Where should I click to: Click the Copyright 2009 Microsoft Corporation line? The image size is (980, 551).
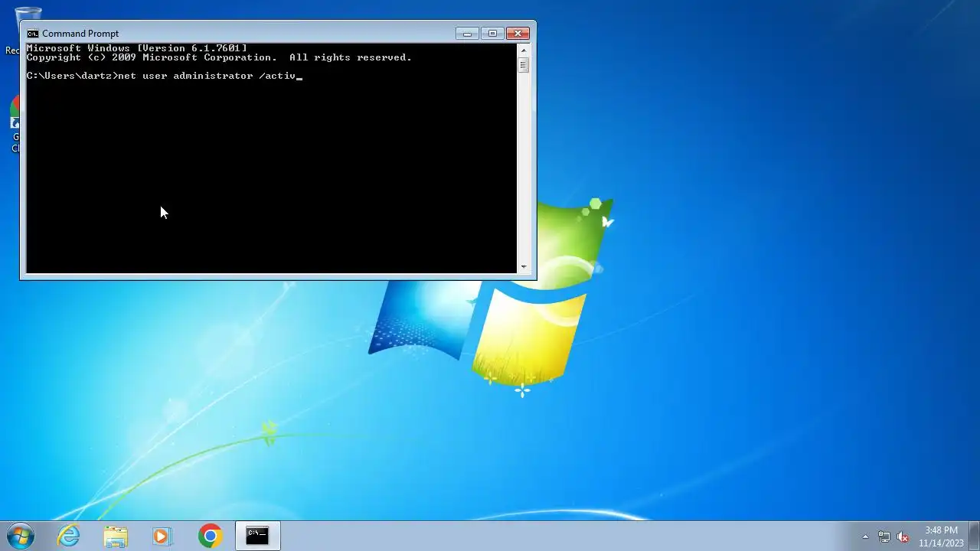pos(219,57)
